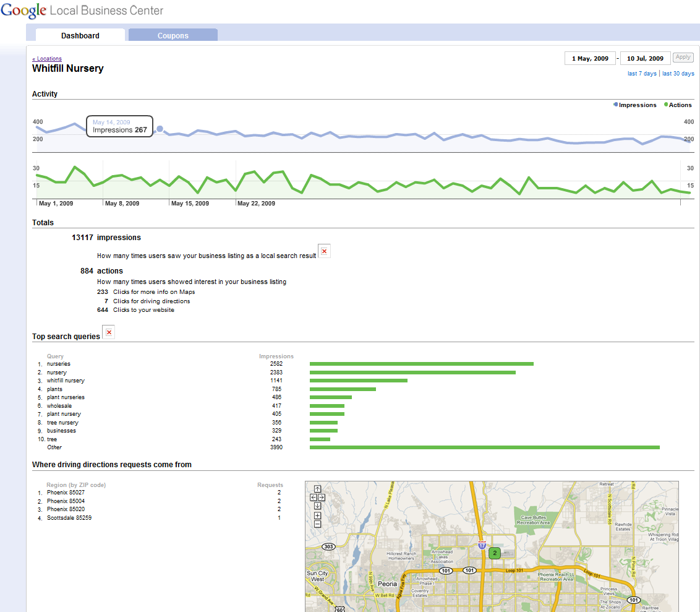Click the Phoenix 85004 region

click(66, 501)
